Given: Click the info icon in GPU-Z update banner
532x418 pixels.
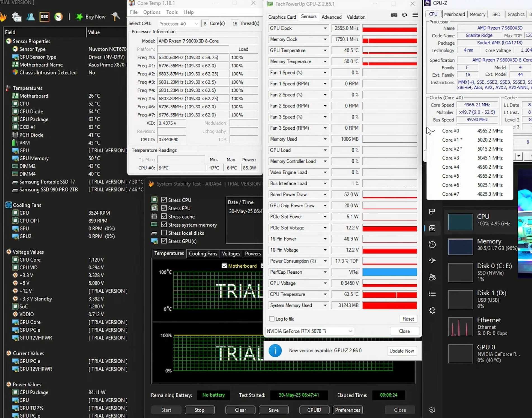Looking at the screenshot, I should point(275,351).
